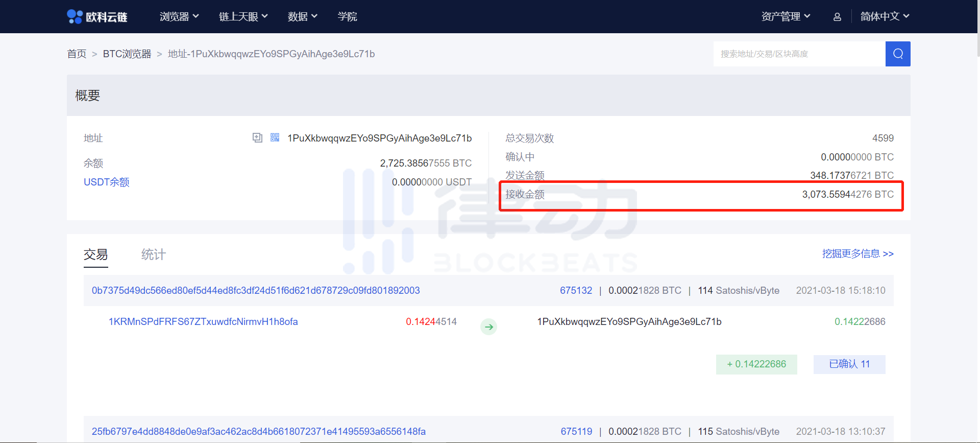Open block height 675132
980x443 pixels.
click(576, 291)
